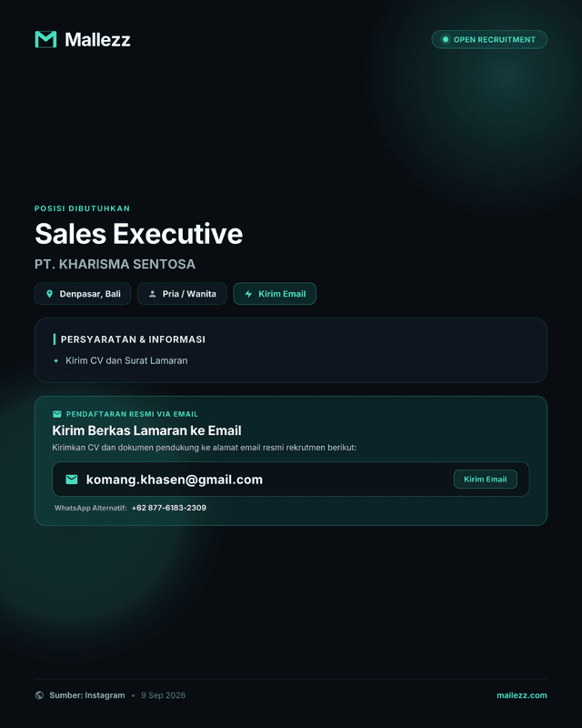Click the Kirim Email tag under company name

[x=275, y=294]
